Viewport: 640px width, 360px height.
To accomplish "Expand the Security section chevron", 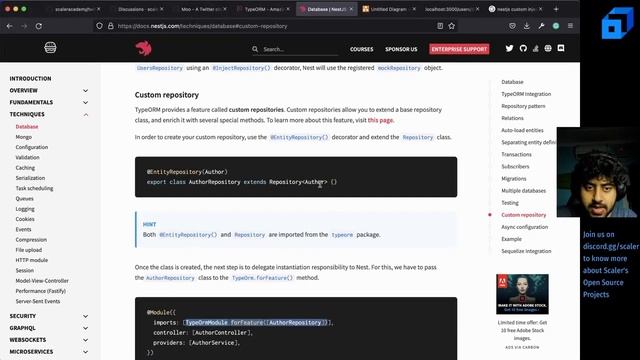I will [85, 316].
